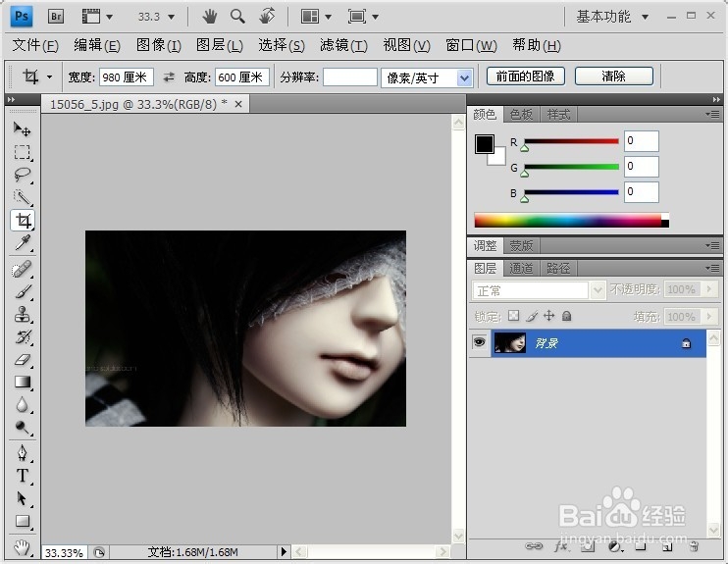Viewport: 728px width, 564px height.
Task: Select the Clone Stamp tool
Action: (x=22, y=314)
